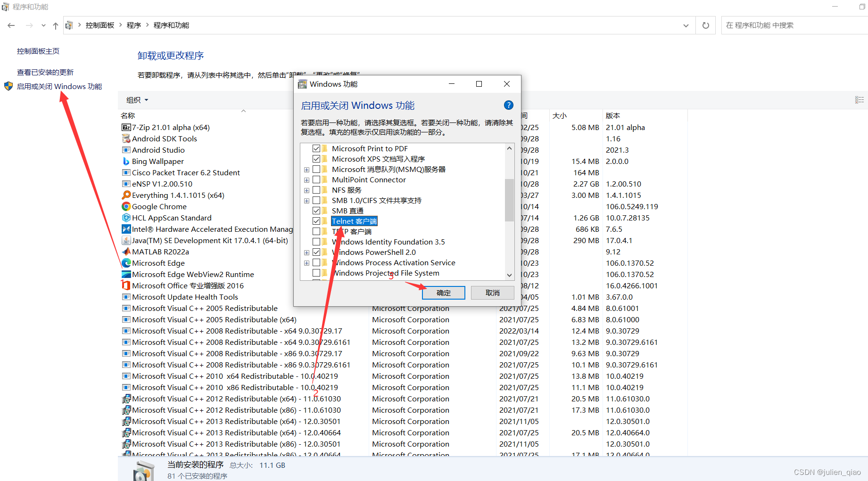Select the Google Chrome icon

pos(126,206)
